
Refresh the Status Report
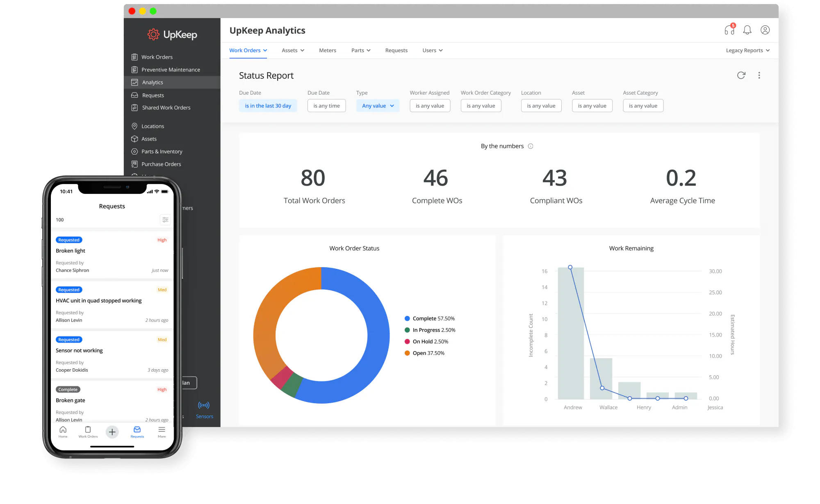[x=741, y=75]
